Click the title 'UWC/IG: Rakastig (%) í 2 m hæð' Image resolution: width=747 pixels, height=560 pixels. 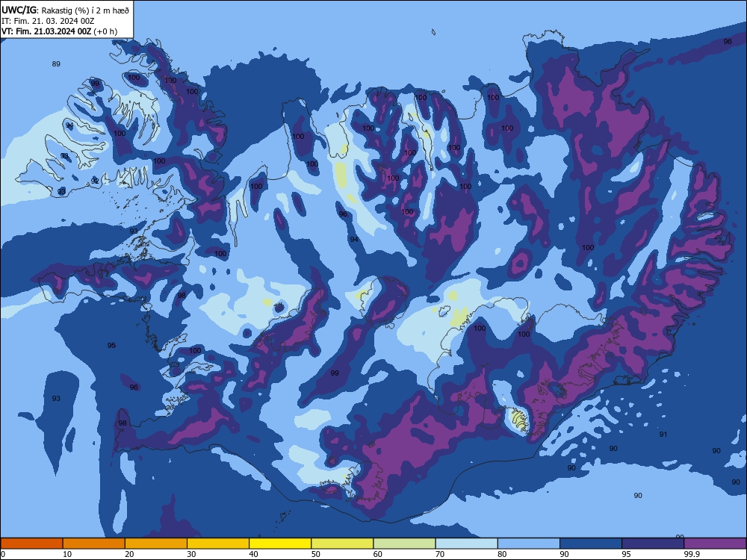pyautogui.click(x=65, y=9)
